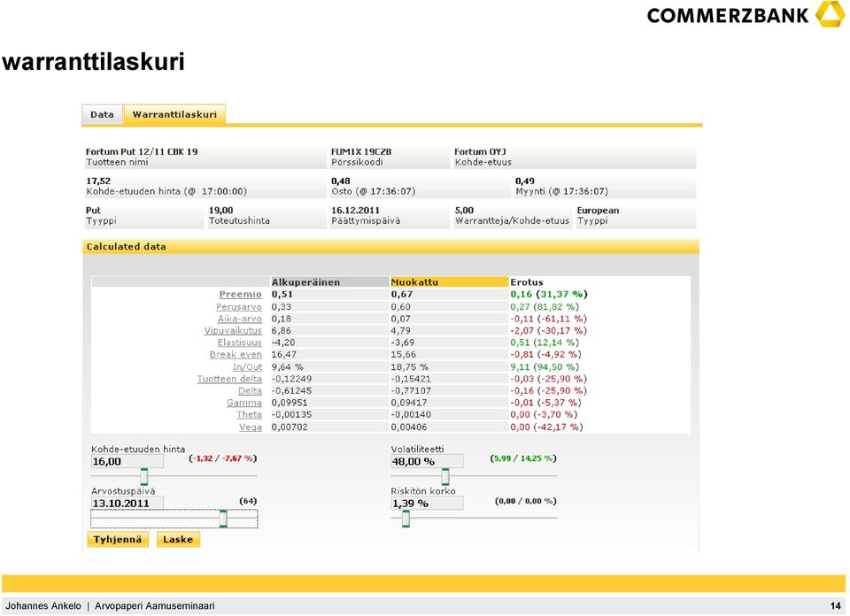Click the Erotus In/Out value 9,11 (94,50 %)
Image resolution: width=850 pixels, height=616 pixels.
pos(545,366)
